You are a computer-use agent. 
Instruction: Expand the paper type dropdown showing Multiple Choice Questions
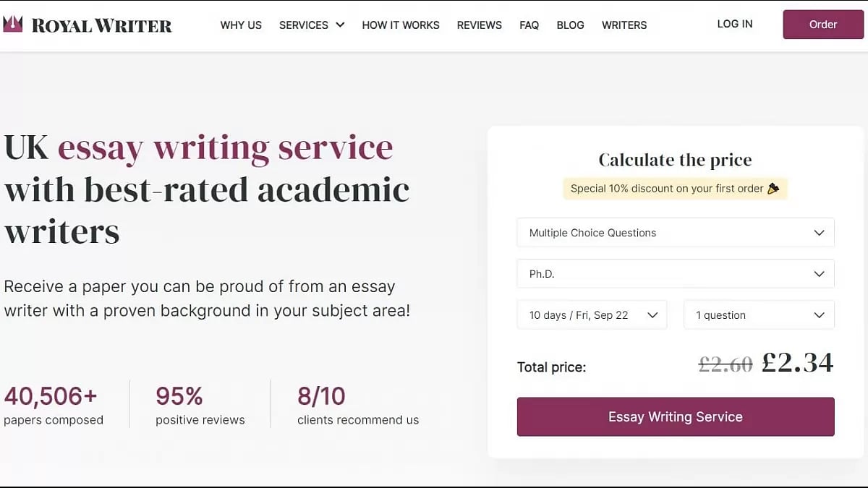(675, 232)
